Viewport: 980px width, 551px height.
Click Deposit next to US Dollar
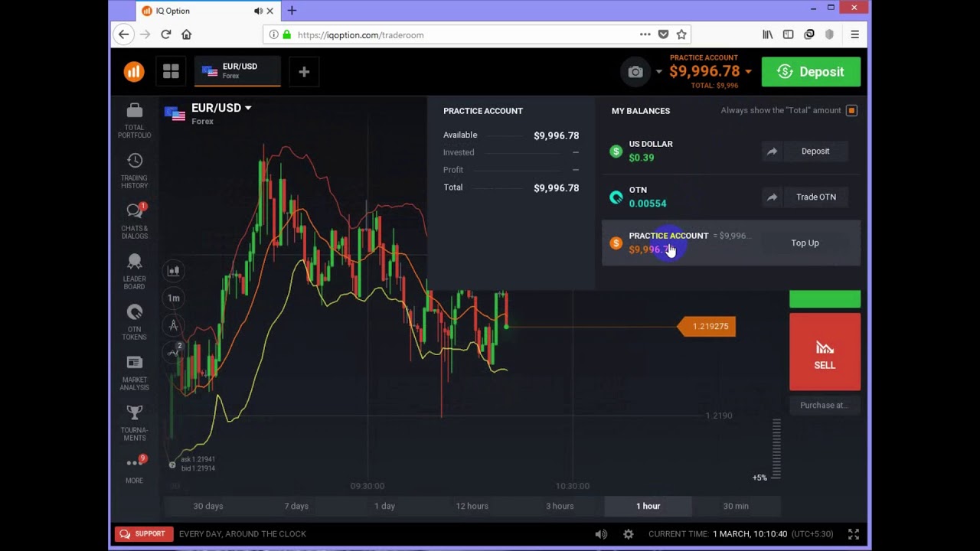point(815,152)
